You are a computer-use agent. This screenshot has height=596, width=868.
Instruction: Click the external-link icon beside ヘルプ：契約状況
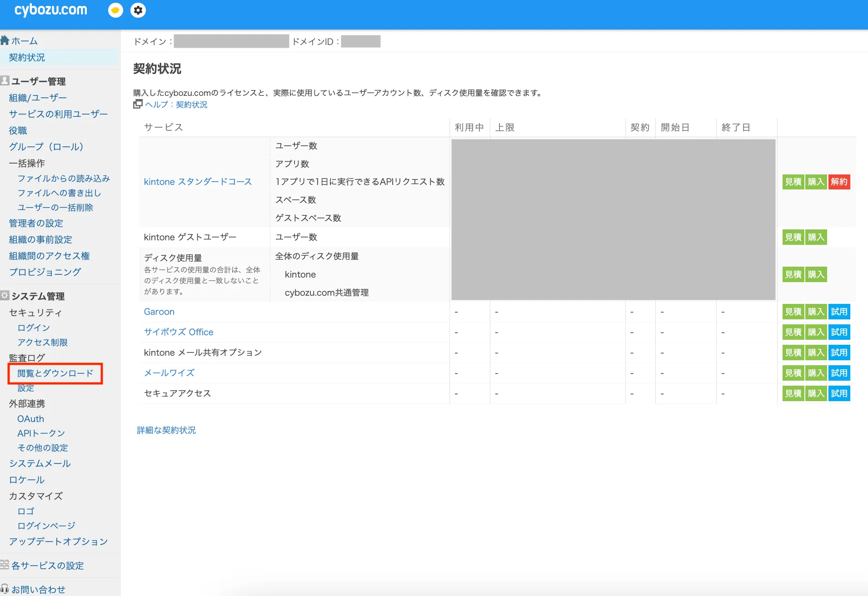pos(138,104)
